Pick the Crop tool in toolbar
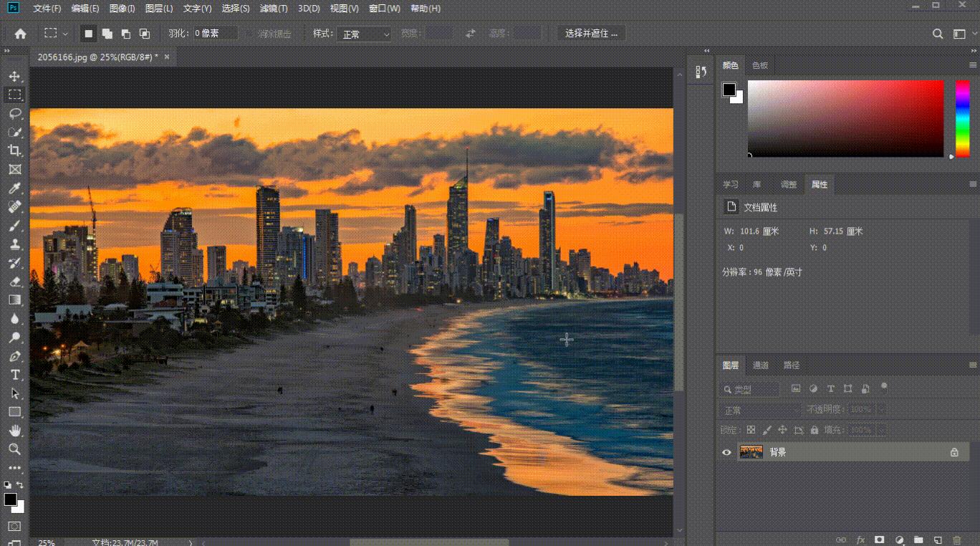The width and height of the screenshot is (980, 546). tap(14, 150)
